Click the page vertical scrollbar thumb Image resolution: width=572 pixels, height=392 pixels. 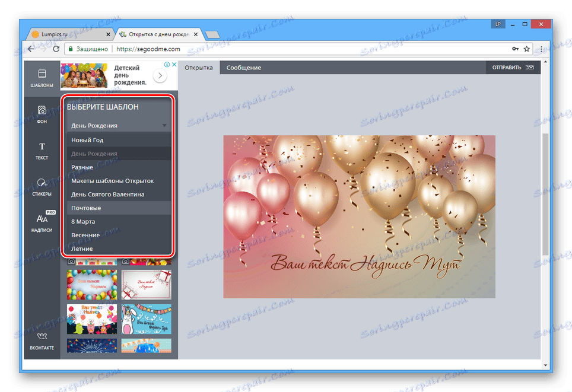pyautogui.click(x=545, y=194)
